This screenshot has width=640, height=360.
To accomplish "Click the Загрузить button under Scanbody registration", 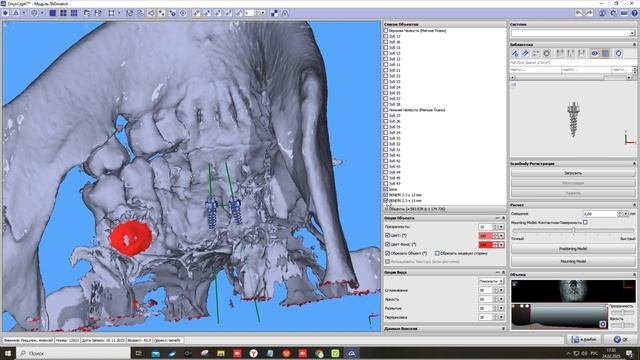I will [x=573, y=173].
